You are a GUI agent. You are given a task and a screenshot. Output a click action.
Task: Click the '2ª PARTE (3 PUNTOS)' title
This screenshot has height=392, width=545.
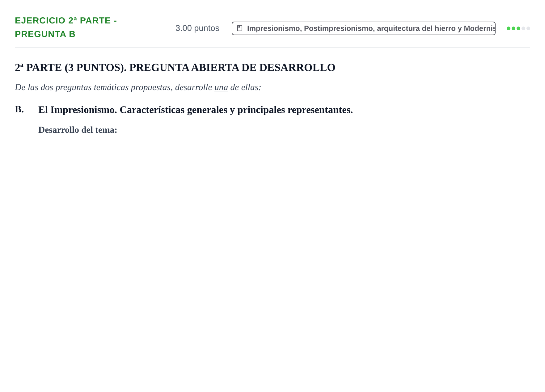175,68
